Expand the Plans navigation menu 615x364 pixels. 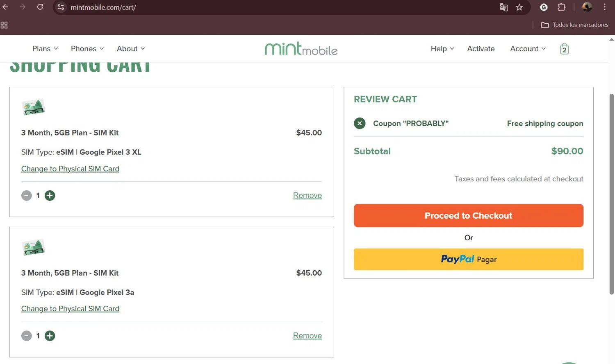45,49
